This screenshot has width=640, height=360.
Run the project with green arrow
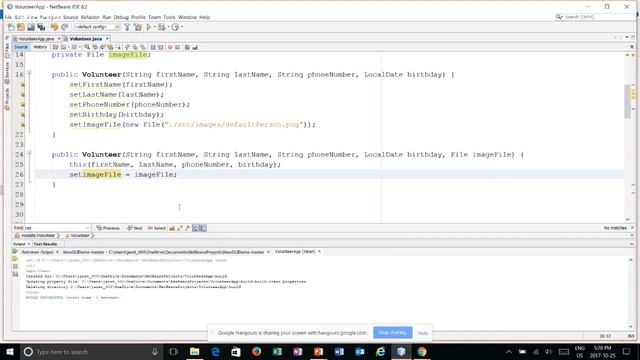pos(149,27)
